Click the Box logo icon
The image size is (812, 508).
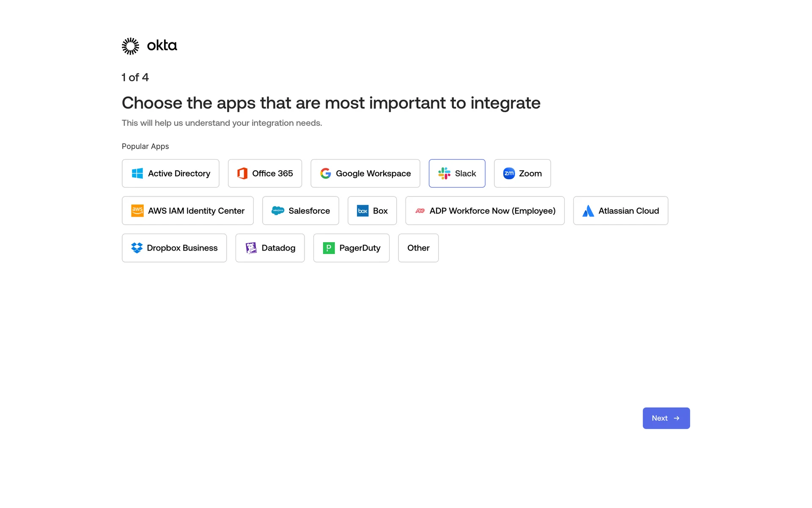[x=362, y=211]
